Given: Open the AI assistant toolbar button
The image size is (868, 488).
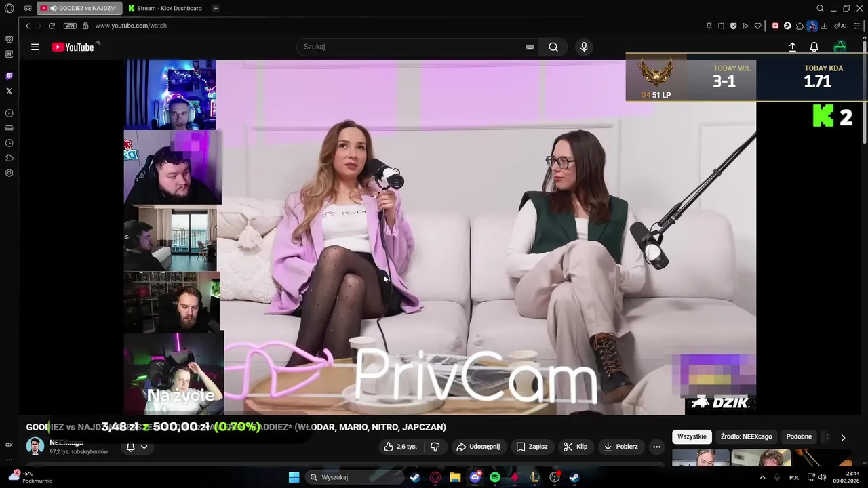Looking at the screenshot, I should pos(840,26).
